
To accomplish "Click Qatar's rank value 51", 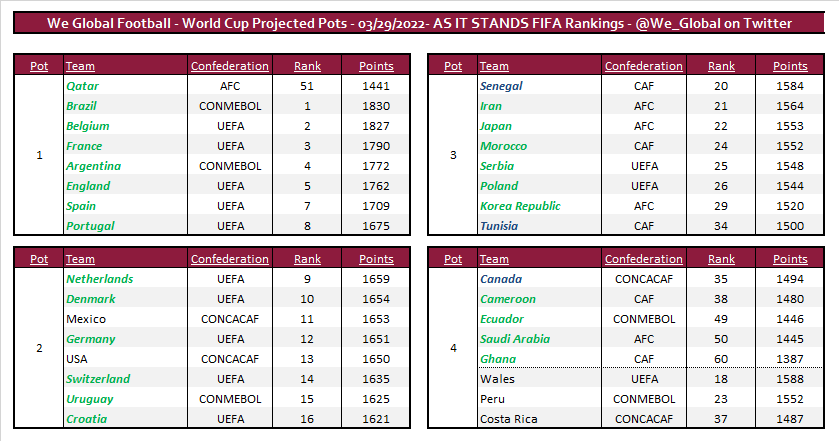I will coord(307,86).
